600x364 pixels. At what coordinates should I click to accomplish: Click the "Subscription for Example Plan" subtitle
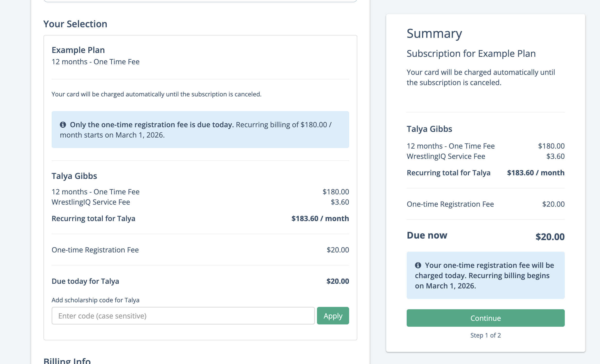point(471,53)
